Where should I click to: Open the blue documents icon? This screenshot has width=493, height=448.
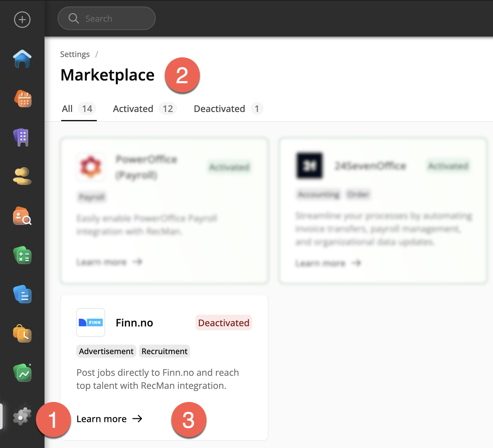coord(22,294)
